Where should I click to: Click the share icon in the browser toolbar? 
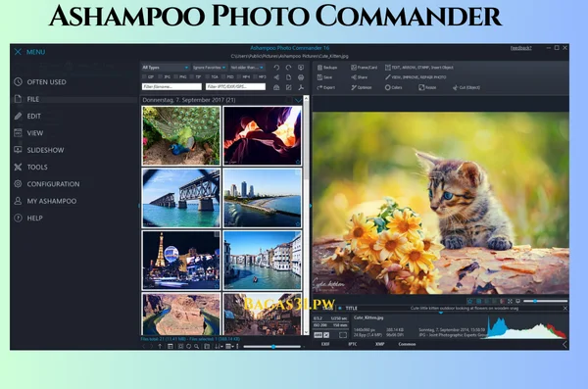click(276, 77)
